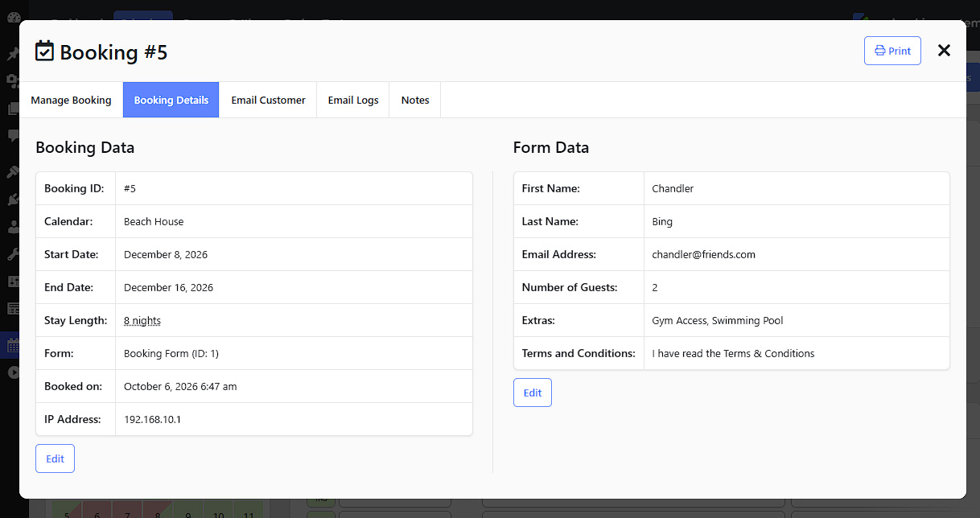This screenshot has width=980, height=518.
Task: Close the Booking #5 dialog
Action: click(944, 51)
